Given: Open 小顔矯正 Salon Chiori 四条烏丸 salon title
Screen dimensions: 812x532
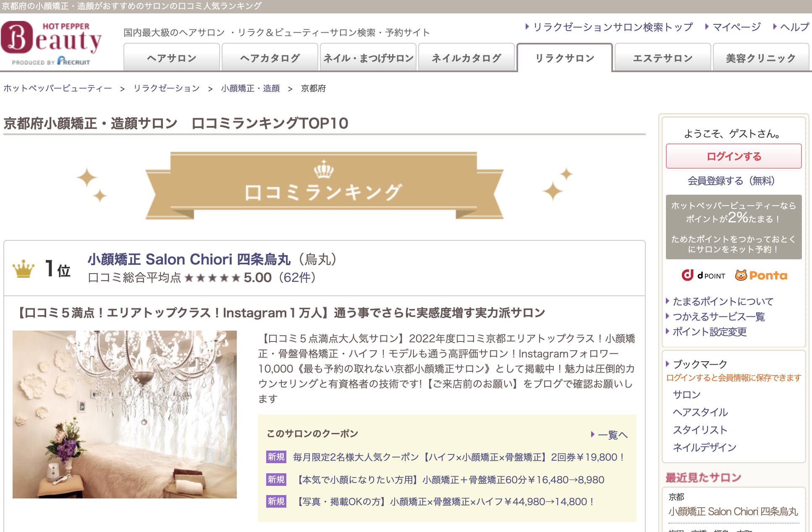Looking at the screenshot, I should (x=189, y=259).
